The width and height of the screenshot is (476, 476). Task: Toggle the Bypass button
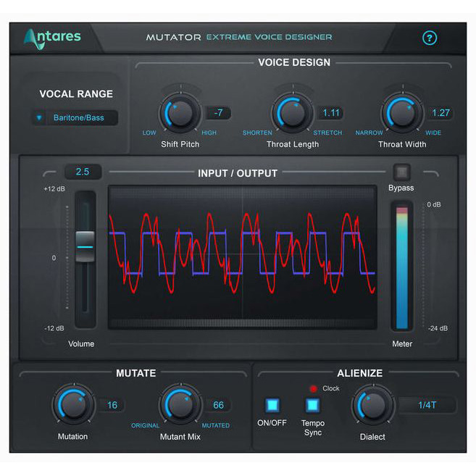[x=401, y=172]
